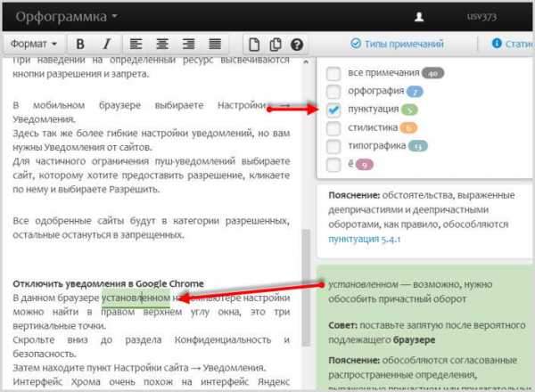Click the Совет text about запятую
The image size is (535, 392).
[x=426, y=332]
